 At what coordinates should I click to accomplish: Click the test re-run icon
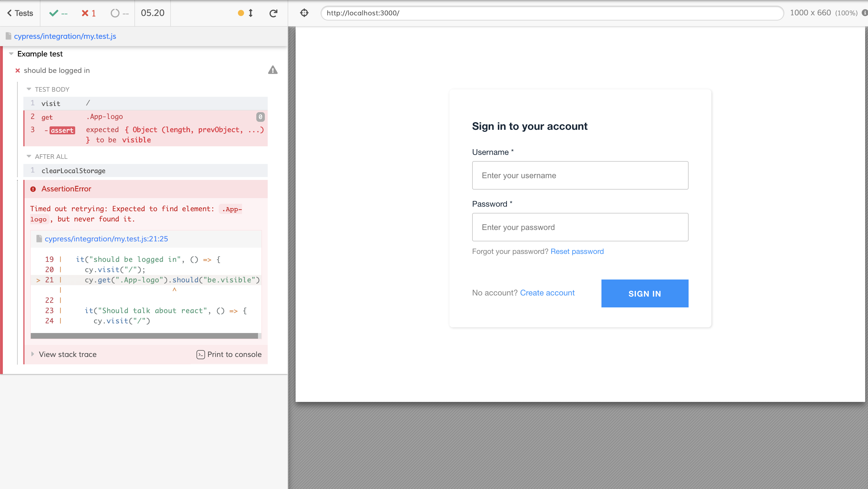tap(274, 13)
